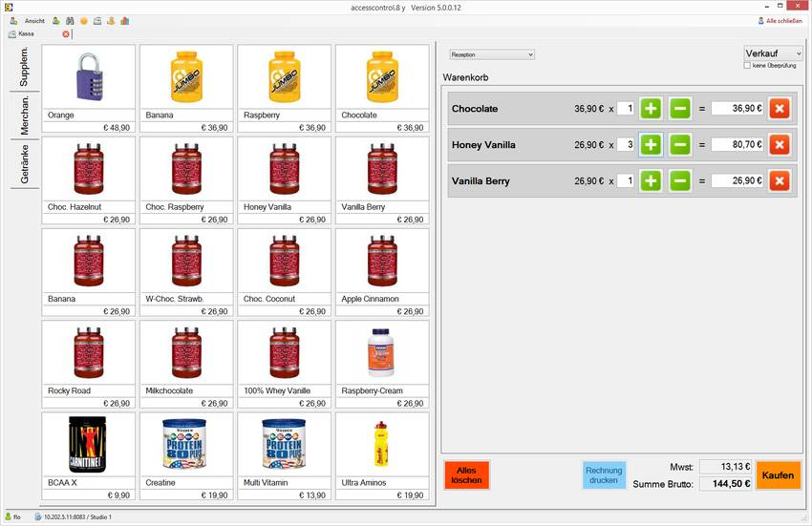Select the Choc. Hazelnut product
The image size is (812, 526).
[89, 180]
